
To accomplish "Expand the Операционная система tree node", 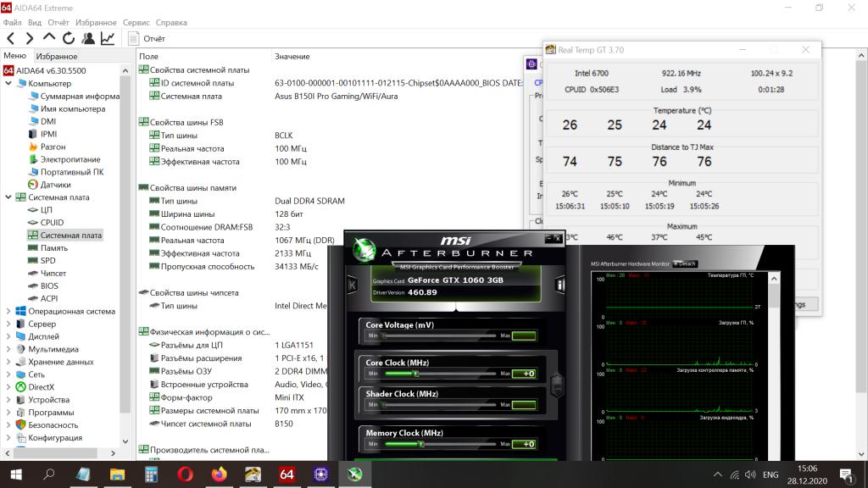I will pyautogui.click(x=8, y=311).
